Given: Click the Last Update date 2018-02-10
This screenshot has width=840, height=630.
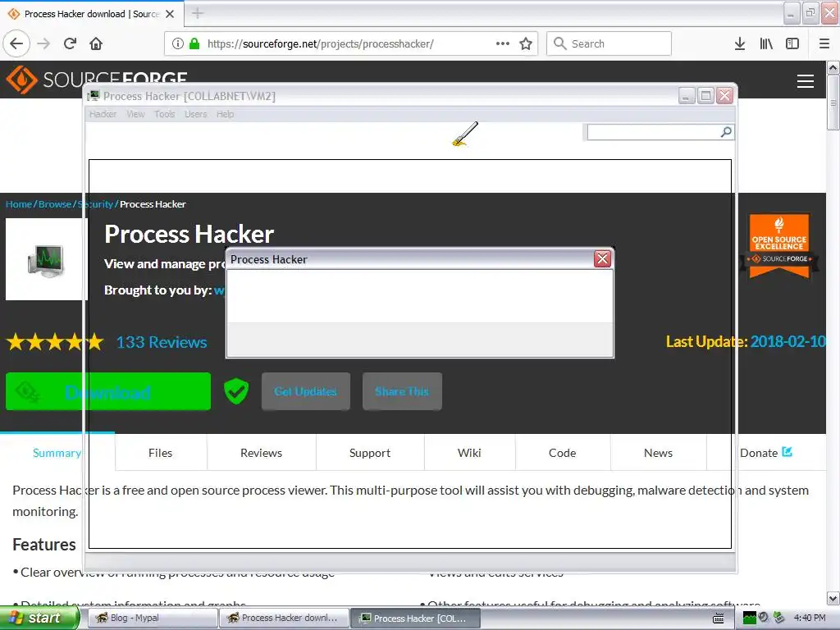Looking at the screenshot, I should point(787,342).
